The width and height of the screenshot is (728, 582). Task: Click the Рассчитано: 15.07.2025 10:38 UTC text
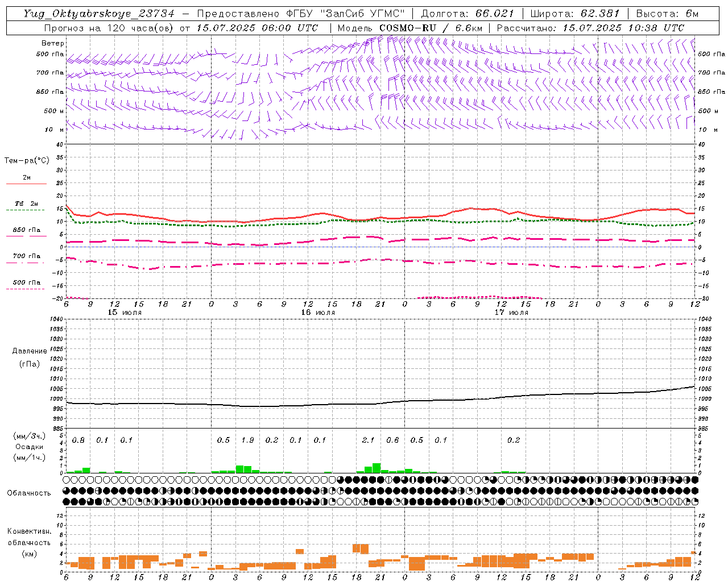pyautogui.click(x=590, y=28)
